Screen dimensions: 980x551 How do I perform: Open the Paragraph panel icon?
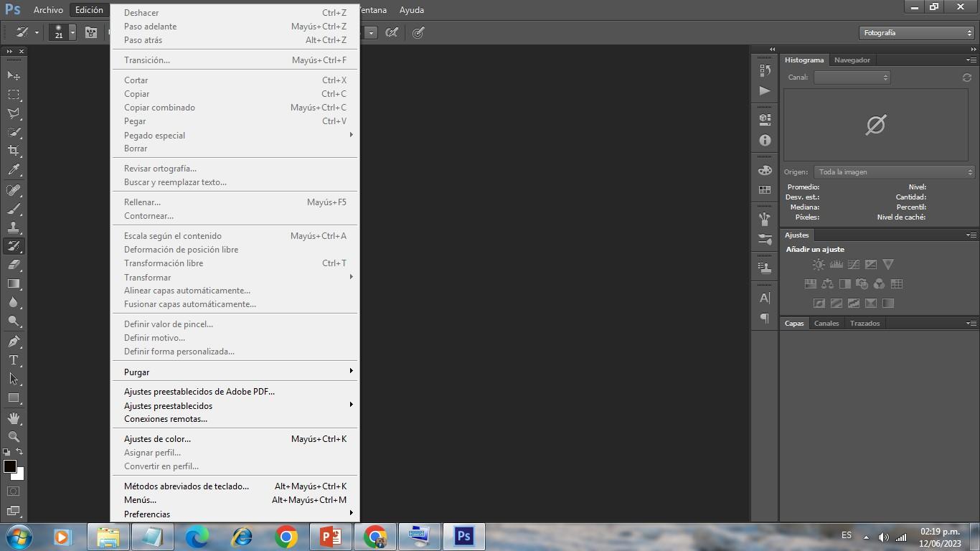click(765, 318)
